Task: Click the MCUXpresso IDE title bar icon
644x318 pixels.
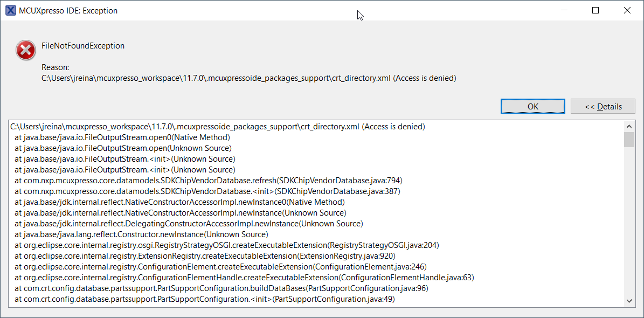Action: pyautogui.click(x=10, y=10)
